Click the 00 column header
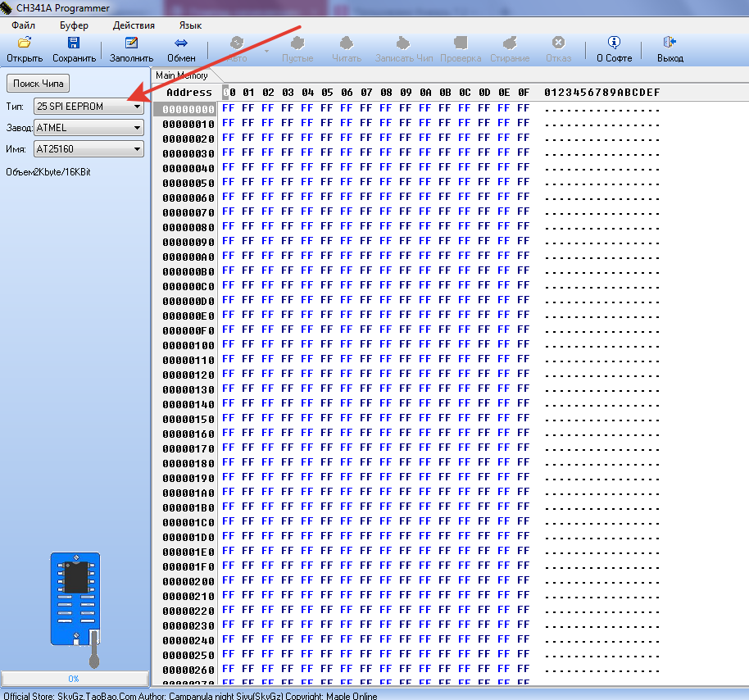749x700 pixels. point(229,93)
